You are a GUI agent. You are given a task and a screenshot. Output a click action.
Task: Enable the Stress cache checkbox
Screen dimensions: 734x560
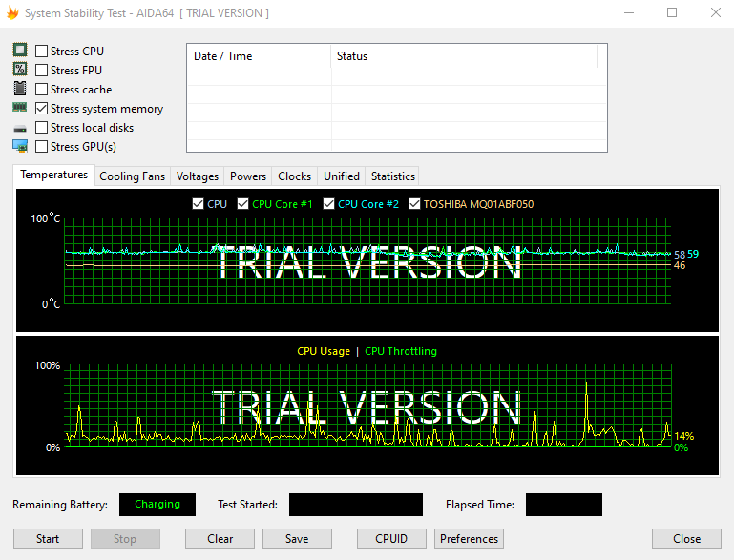pos(41,90)
